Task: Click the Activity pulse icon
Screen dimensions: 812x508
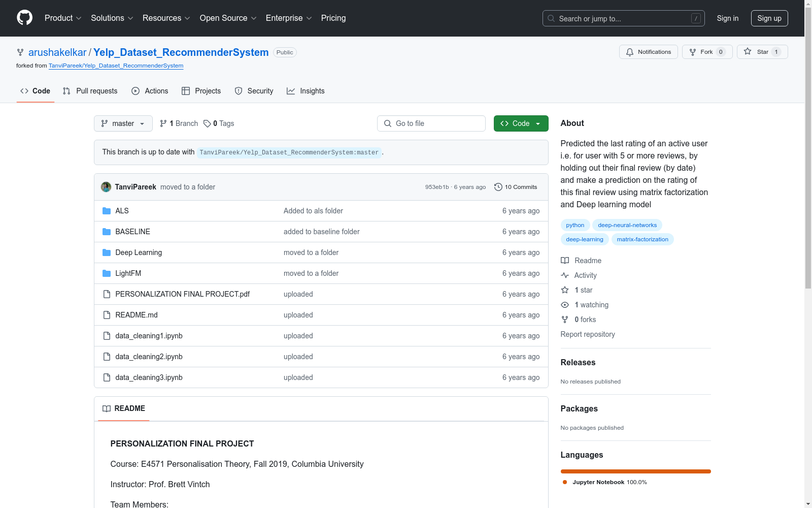Action: [x=565, y=275]
